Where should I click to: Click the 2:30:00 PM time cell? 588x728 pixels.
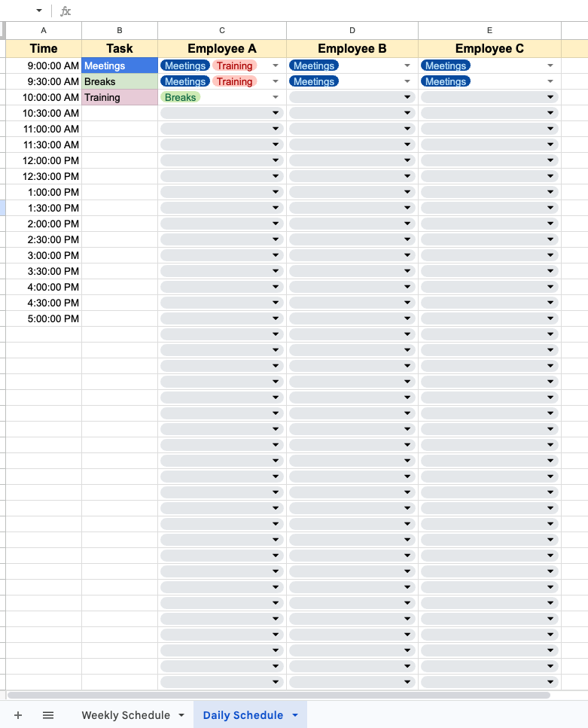click(44, 239)
